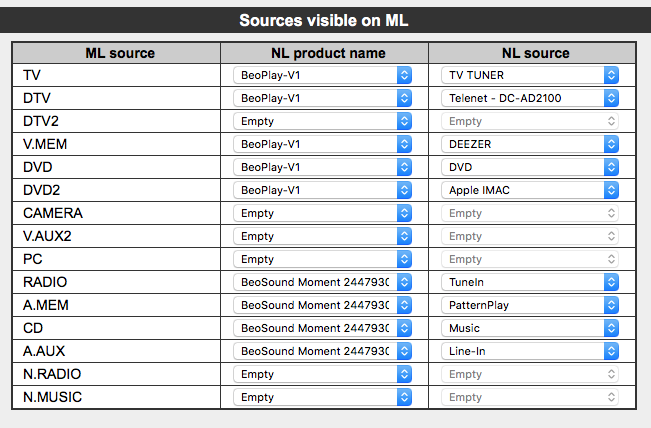Open NL product name dropdown for V.AUX2 row
651x428 pixels.
(322, 236)
